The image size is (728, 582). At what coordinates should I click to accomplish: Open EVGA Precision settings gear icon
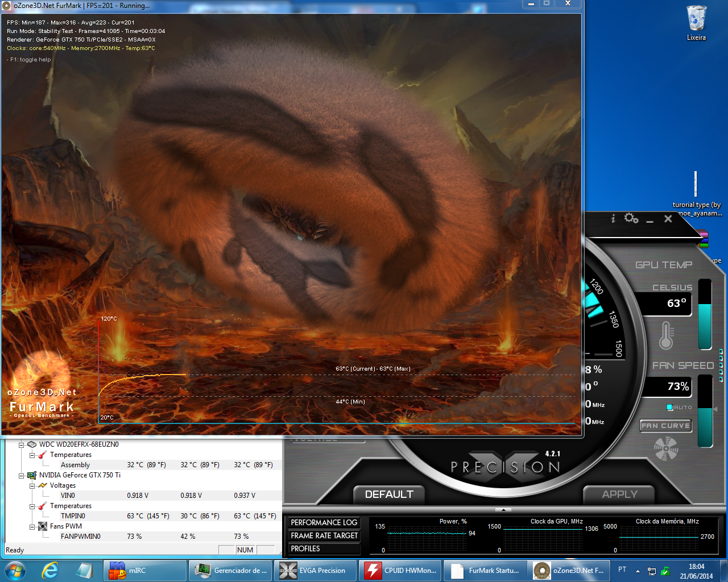(x=631, y=218)
